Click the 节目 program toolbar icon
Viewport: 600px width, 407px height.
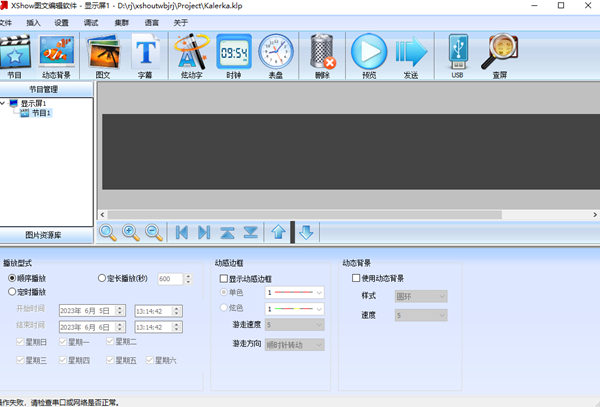(15, 56)
